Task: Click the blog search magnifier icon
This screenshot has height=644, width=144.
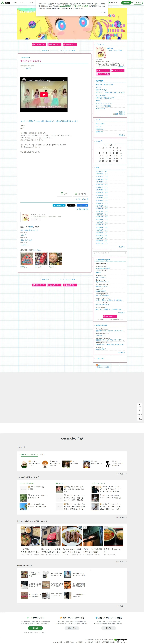Action: [x=125, y=253]
